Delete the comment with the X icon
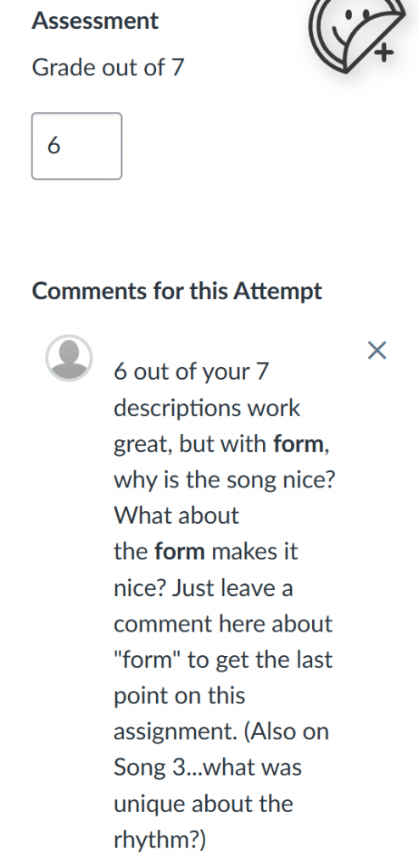419x868 pixels. click(377, 350)
